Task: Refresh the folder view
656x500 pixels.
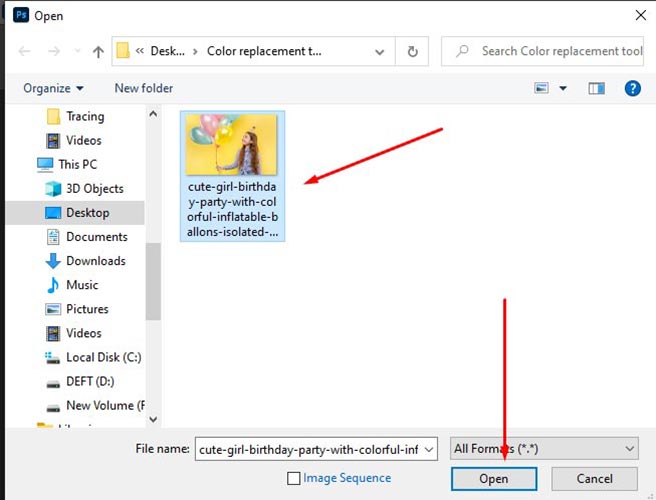Action: pos(412,51)
